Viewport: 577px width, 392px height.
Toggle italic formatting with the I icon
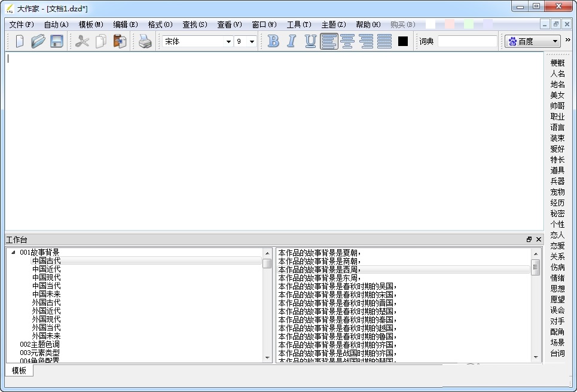(x=291, y=41)
